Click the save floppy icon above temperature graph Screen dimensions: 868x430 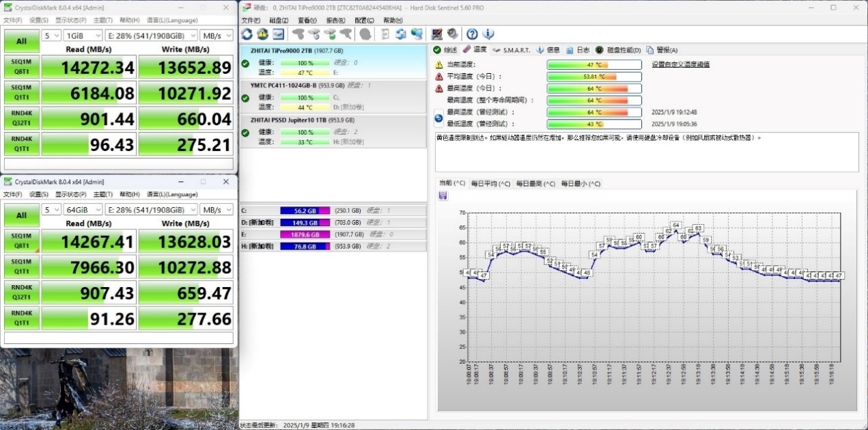pyautogui.click(x=443, y=196)
